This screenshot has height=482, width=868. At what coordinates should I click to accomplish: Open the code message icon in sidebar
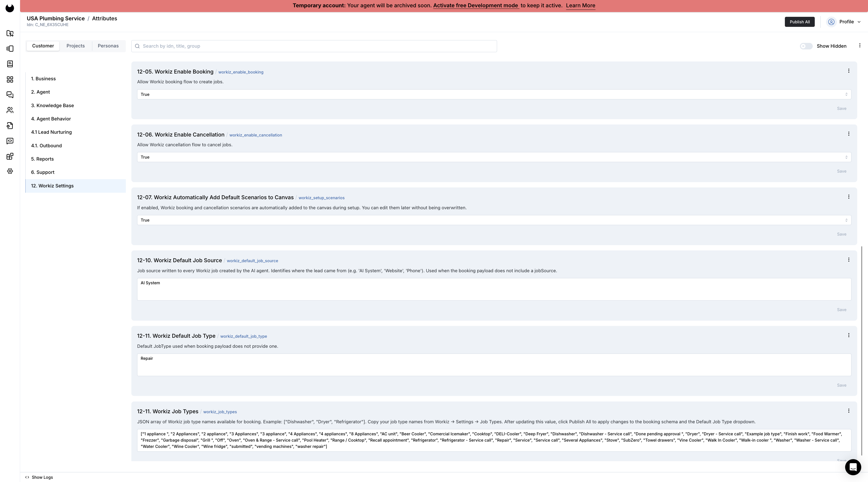coord(10,141)
